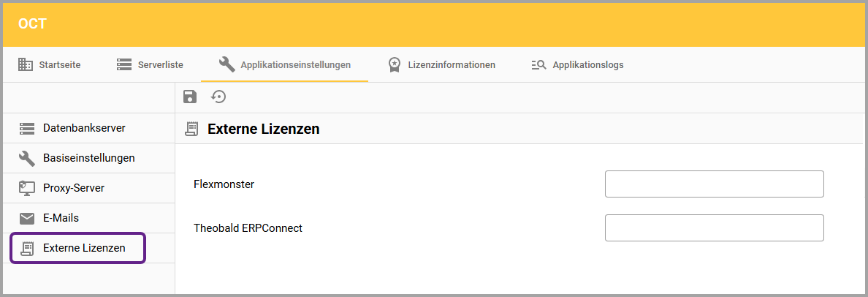Open Basiseinstellungen settings section
The image size is (868, 297).
88,158
